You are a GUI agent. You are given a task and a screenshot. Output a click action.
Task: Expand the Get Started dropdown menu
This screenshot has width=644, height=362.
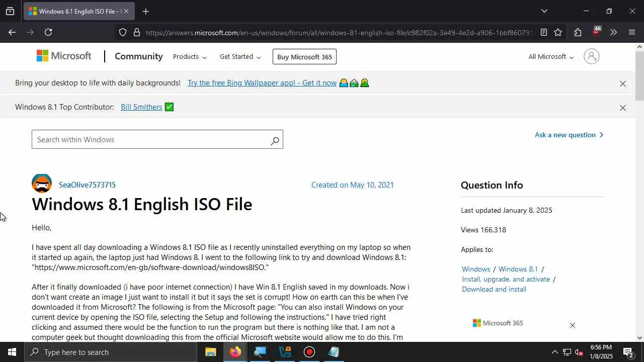coord(240,57)
